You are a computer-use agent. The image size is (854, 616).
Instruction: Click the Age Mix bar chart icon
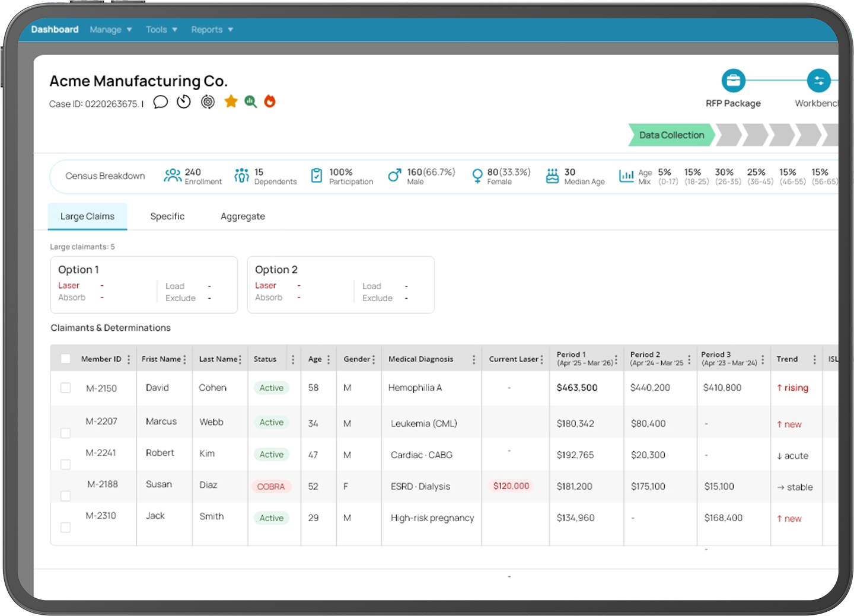[x=626, y=176]
